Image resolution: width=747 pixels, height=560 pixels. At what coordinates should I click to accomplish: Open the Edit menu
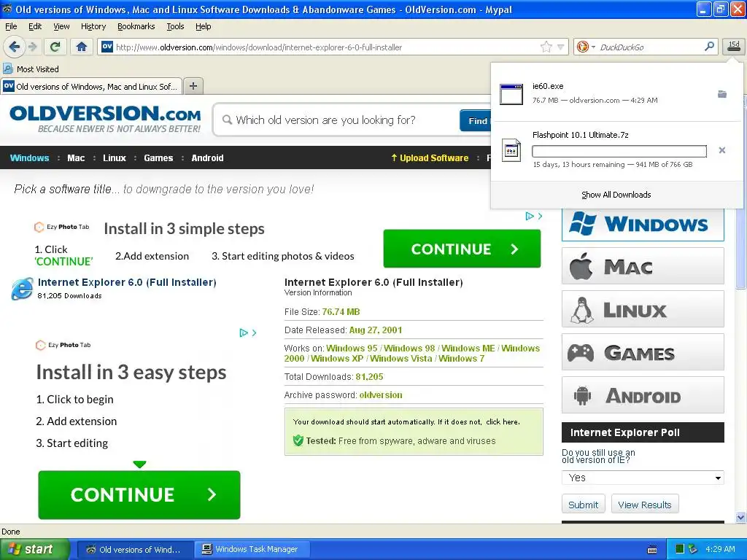pyautogui.click(x=35, y=26)
